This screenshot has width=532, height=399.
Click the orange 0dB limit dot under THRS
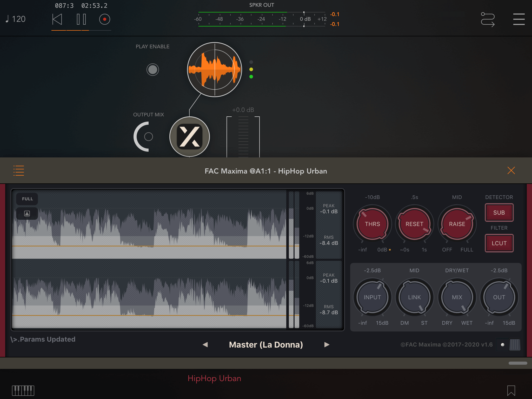click(390, 250)
